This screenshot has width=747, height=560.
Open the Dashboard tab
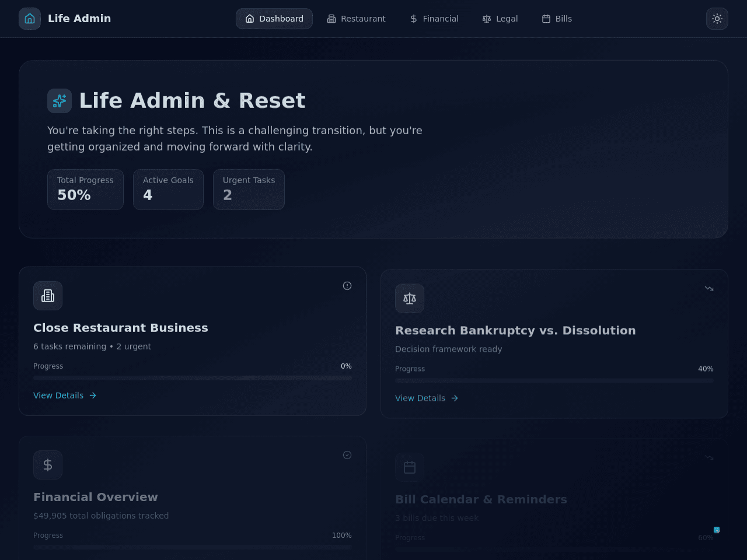(x=274, y=19)
